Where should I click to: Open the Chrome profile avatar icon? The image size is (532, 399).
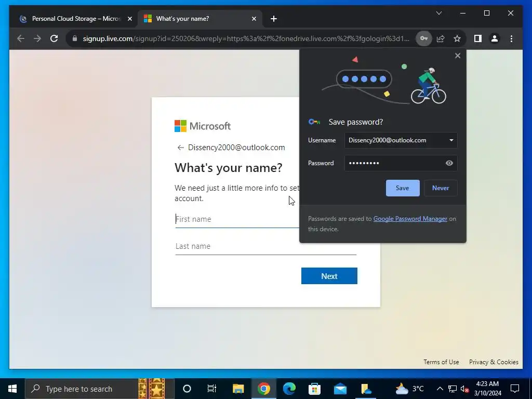495,38
